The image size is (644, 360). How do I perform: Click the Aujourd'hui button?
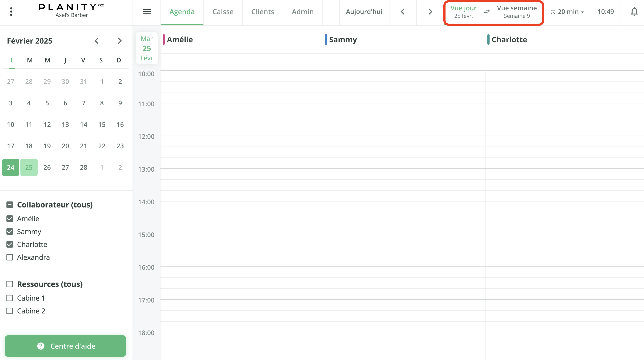364,12
